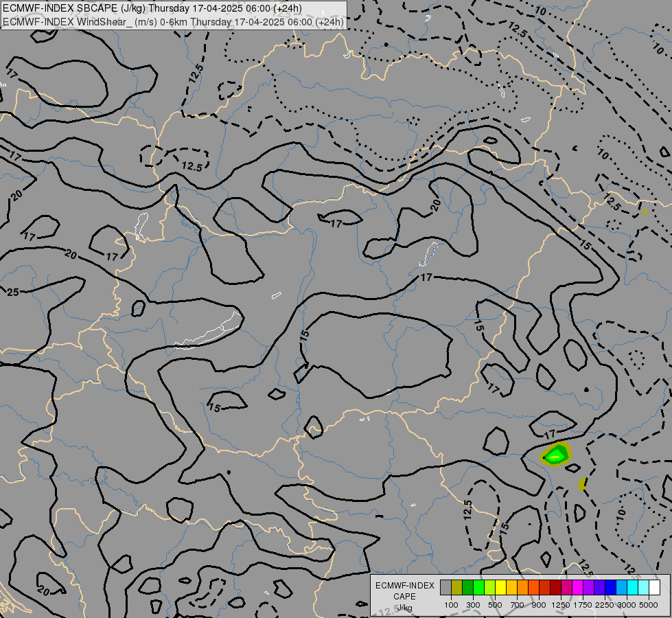Click the gray legend swatch below 100

tap(445, 588)
